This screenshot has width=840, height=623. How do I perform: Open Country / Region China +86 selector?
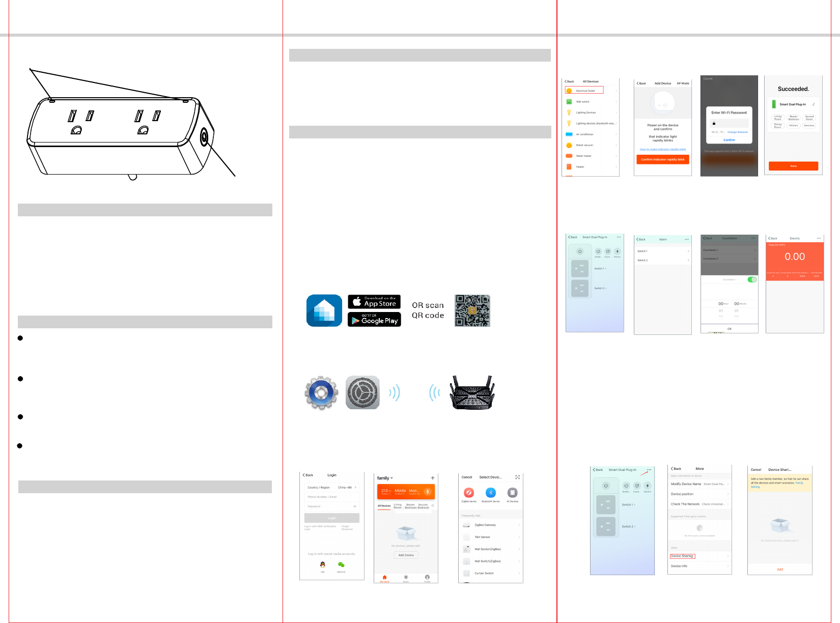pos(332,488)
